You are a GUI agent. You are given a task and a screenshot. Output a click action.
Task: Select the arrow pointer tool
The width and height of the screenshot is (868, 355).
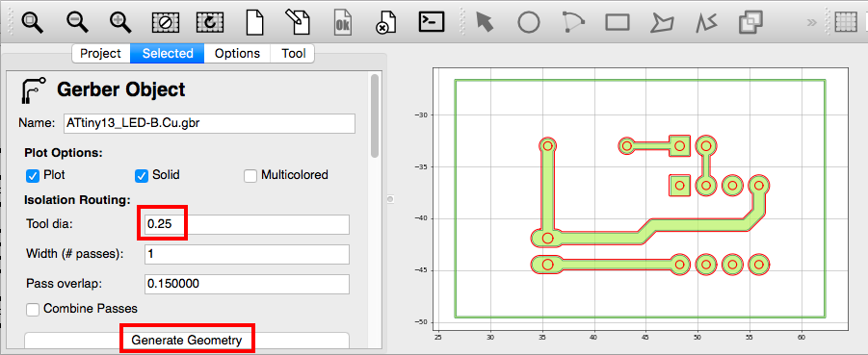click(x=485, y=22)
